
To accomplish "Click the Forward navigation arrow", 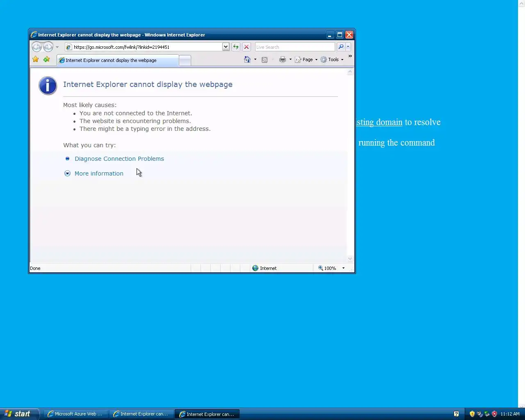I will click(48, 47).
